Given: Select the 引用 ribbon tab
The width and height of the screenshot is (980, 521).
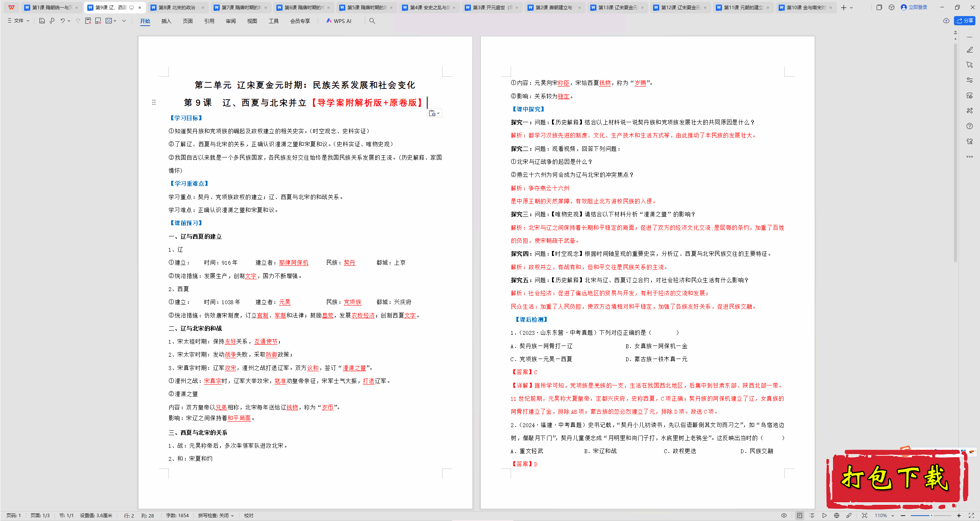Looking at the screenshot, I should point(209,21).
